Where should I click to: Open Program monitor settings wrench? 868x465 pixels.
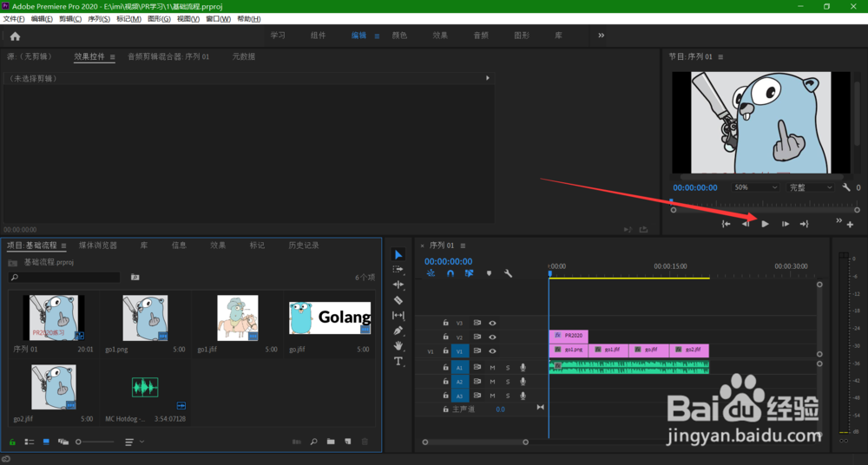coord(845,187)
